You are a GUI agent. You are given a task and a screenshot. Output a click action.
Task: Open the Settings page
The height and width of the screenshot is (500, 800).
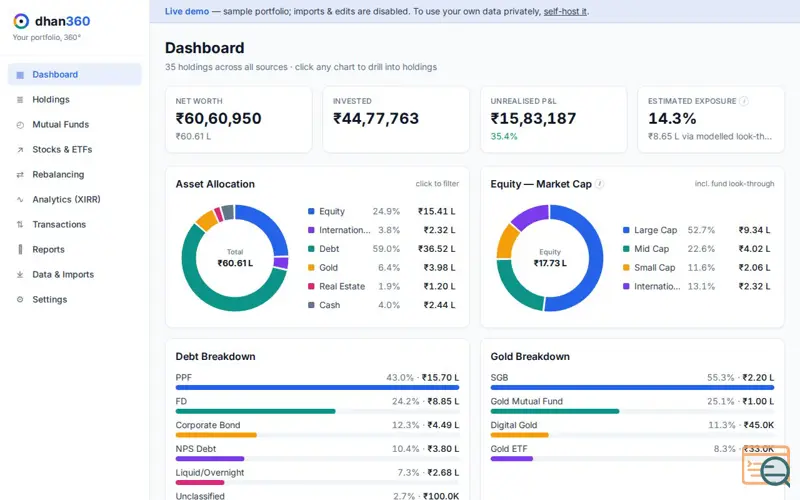click(74, 299)
